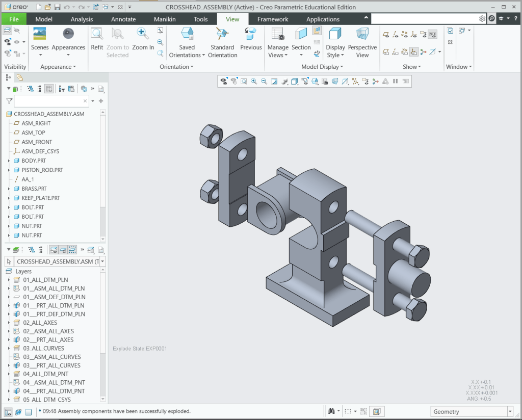Open the File menu
Viewport: 522px width, 420px height.
click(x=14, y=19)
